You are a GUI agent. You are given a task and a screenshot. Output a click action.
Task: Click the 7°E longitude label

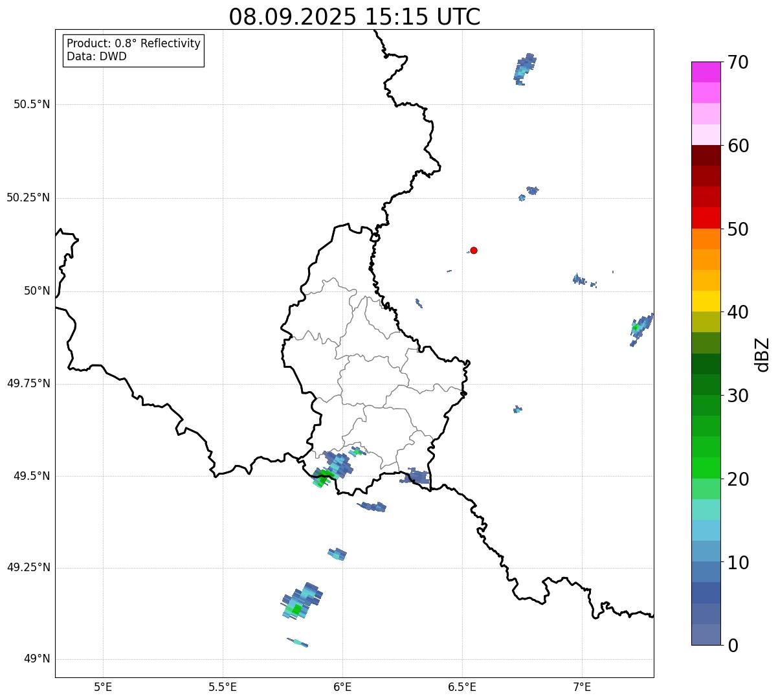(x=582, y=686)
